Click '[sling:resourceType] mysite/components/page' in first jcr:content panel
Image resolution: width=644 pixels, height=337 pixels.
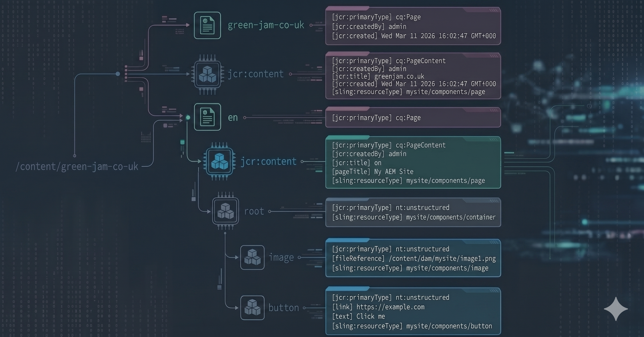coord(408,92)
